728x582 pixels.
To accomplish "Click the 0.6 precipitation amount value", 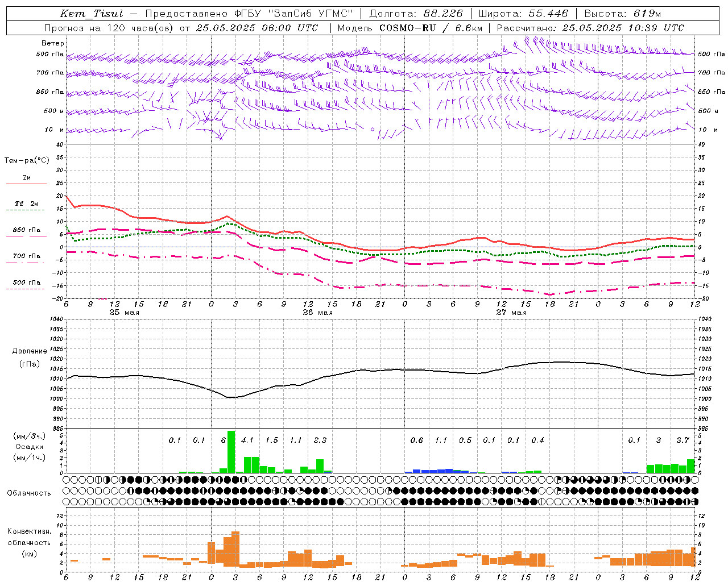I will [417, 440].
